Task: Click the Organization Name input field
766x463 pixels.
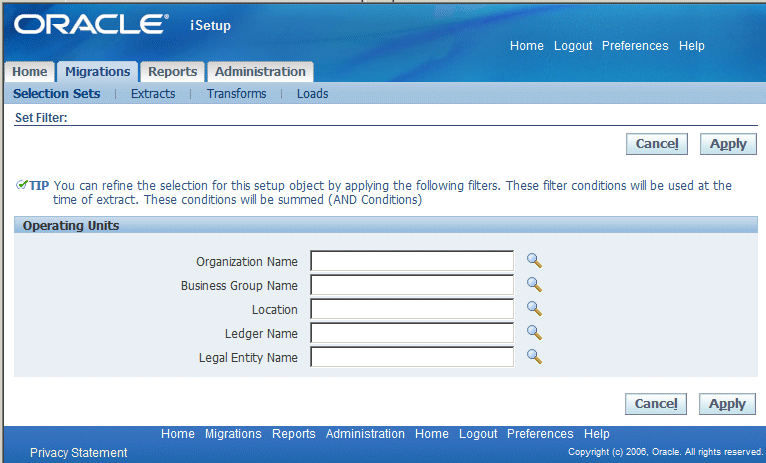Action: click(x=412, y=261)
